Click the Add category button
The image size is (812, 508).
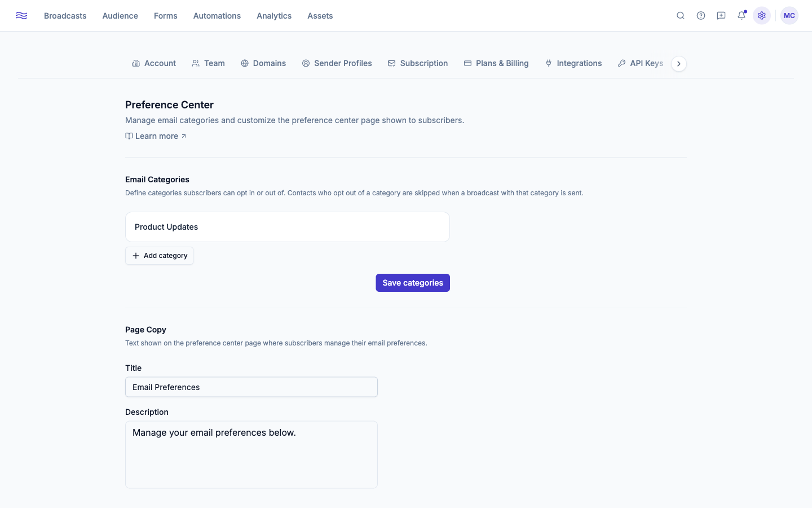click(x=160, y=256)
